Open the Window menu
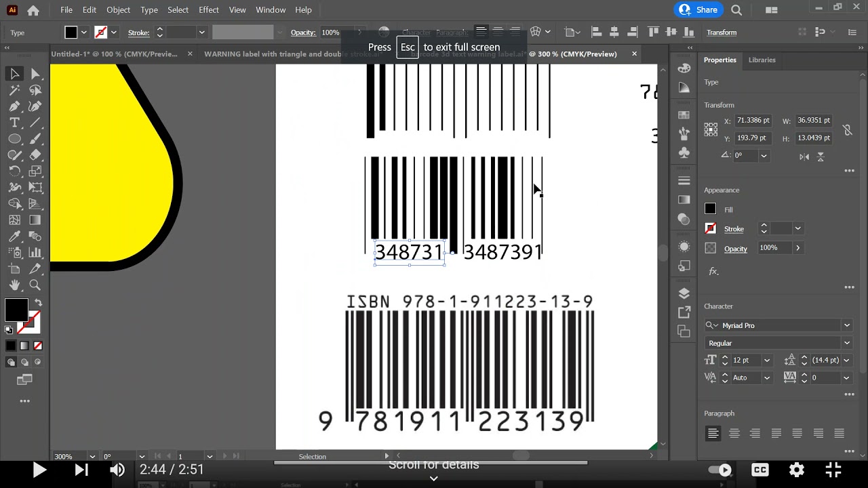Screen dimensions: 868x488 (271, 10)
